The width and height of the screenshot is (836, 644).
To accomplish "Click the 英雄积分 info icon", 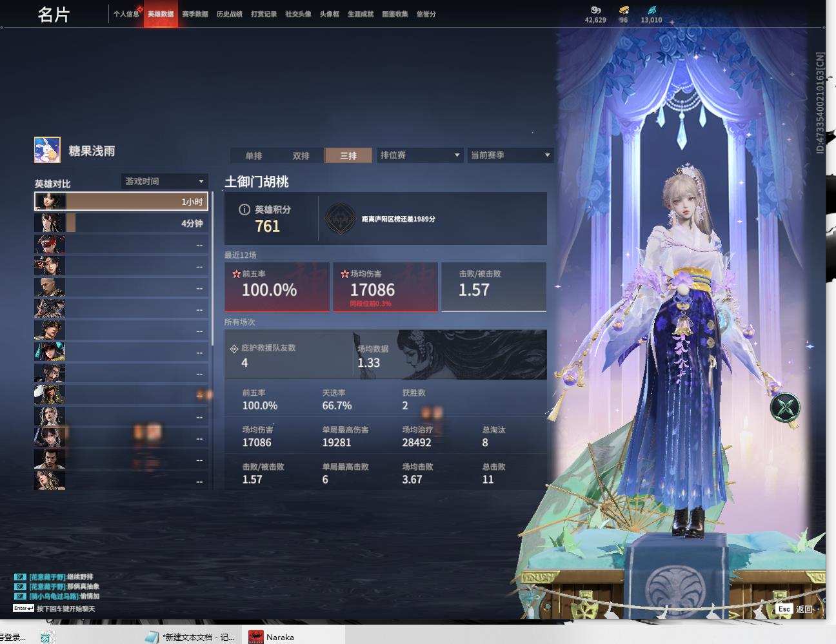I will tap(244, 210).
